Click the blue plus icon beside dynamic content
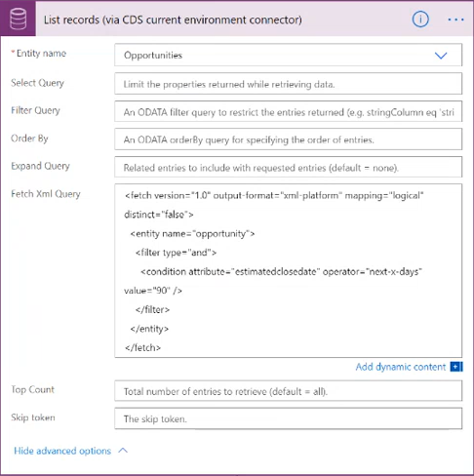This screenshot has width=474, height=476. click(456, 367)
